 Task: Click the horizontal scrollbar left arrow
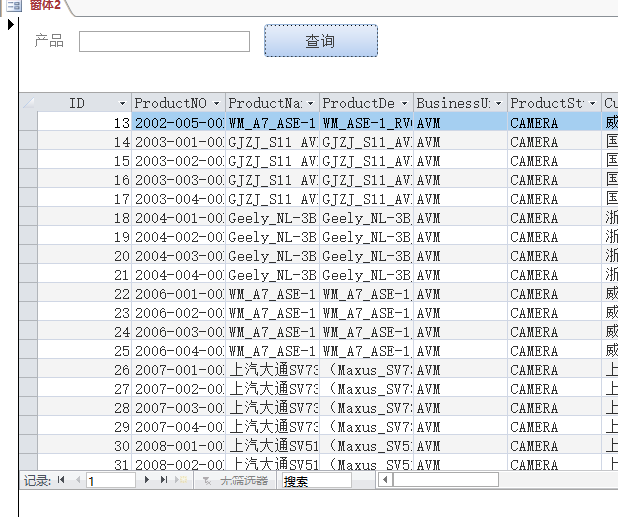(386, 480)
